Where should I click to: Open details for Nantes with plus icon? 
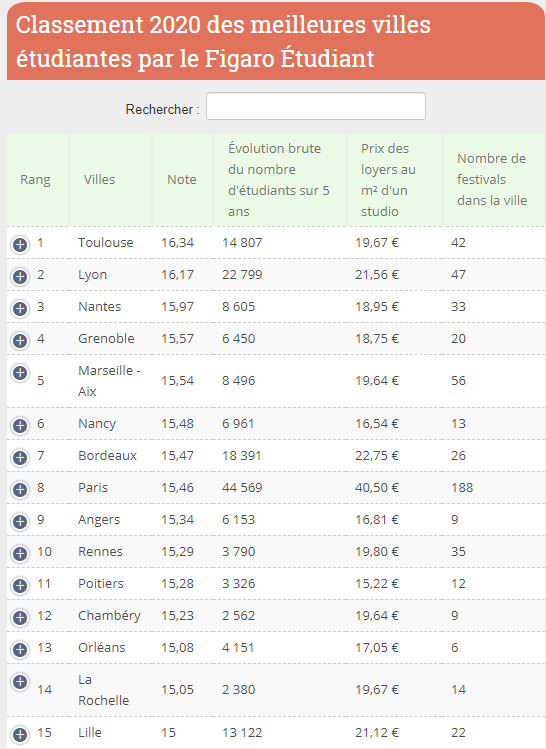[x=20, y=309]
